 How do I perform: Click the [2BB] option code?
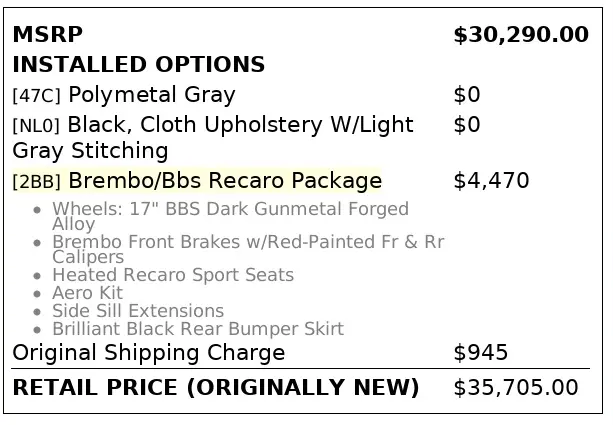[36, 182]
